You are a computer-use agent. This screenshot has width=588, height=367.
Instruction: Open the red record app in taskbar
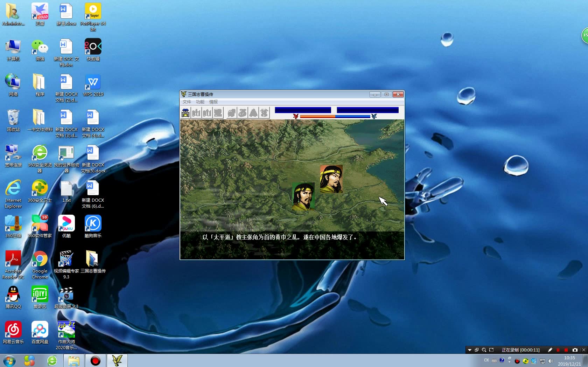(95, 360)
